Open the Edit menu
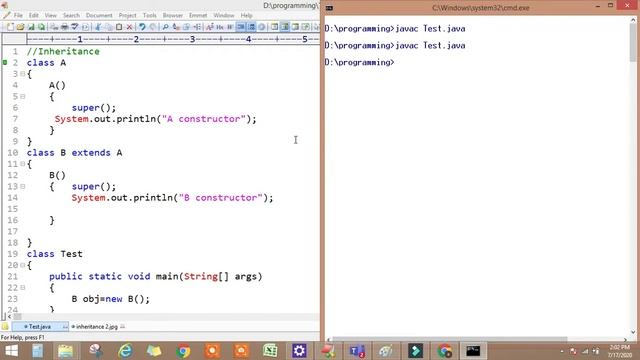This screenshot has height=360, width=640. 33,15
